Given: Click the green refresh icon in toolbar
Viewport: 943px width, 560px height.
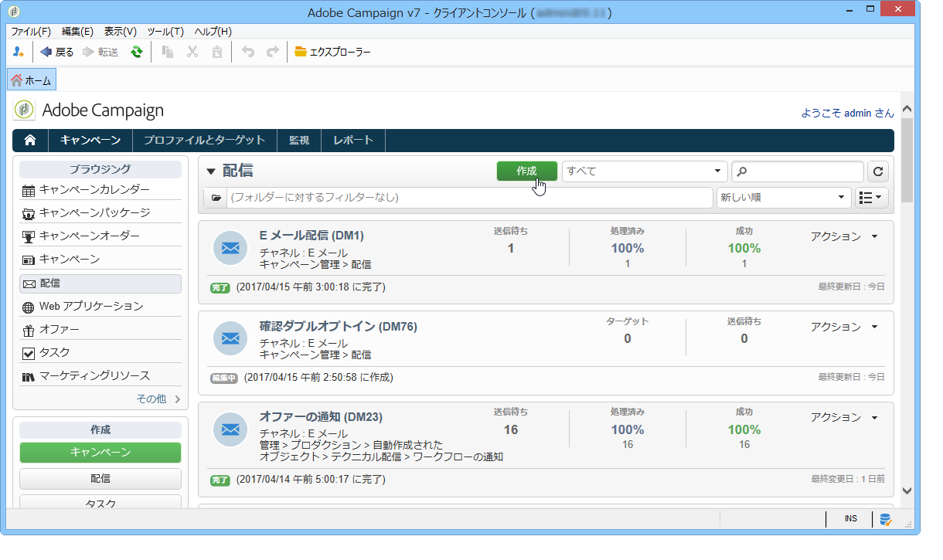Looking at the screenshot, I should pos(137,52).
